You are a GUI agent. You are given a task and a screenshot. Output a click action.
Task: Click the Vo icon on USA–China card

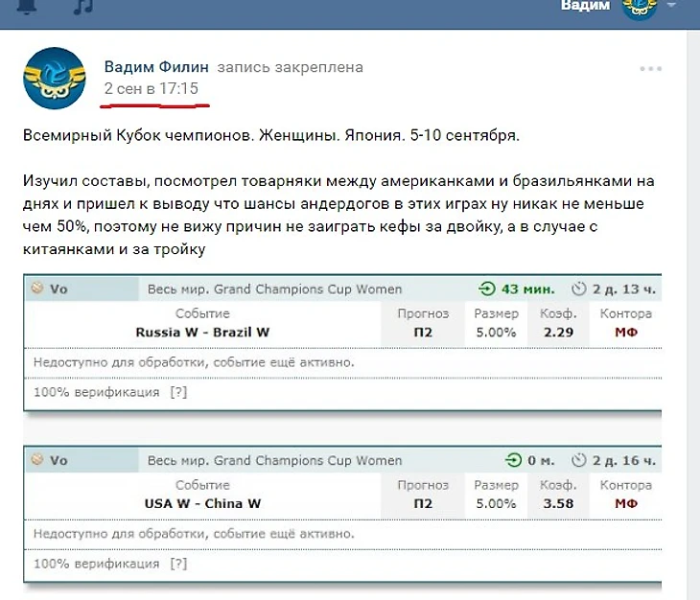click(38, 460)
